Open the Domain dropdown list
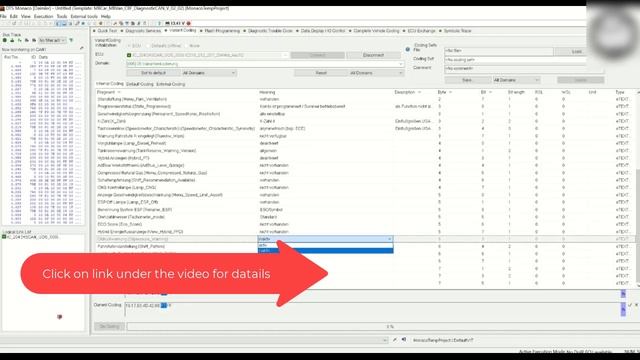This screenshot has width=640, height=360. tap(401, 64)
